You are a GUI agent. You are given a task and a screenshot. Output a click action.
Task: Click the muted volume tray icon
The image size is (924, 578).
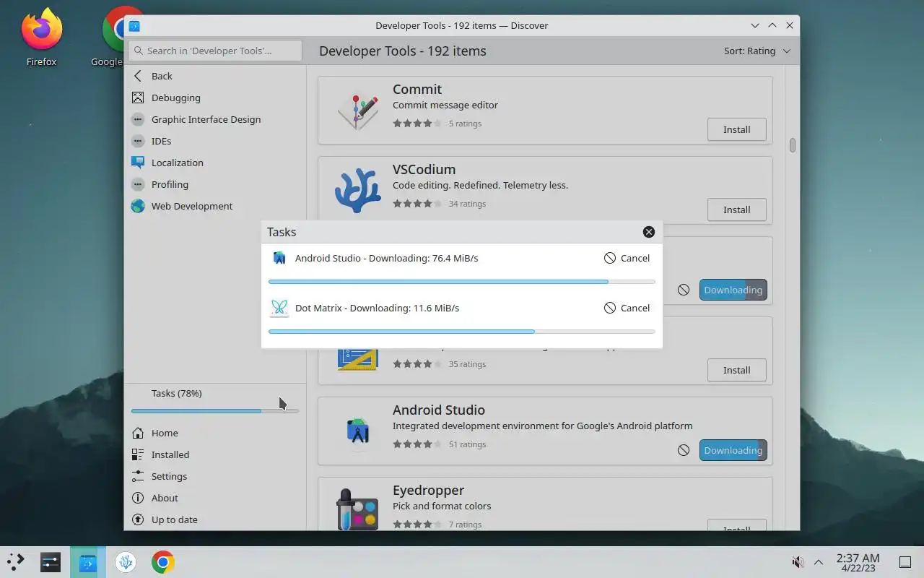798,562
